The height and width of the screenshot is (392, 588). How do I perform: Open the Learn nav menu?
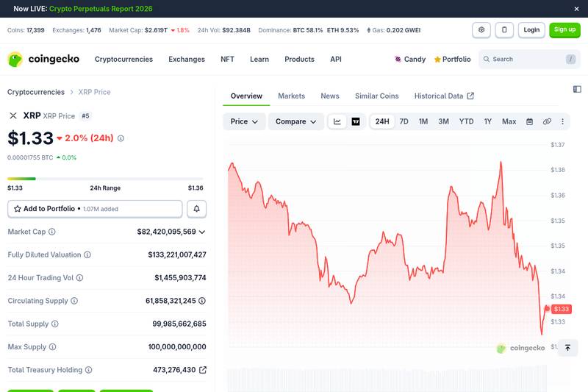[x=259, y=60]
